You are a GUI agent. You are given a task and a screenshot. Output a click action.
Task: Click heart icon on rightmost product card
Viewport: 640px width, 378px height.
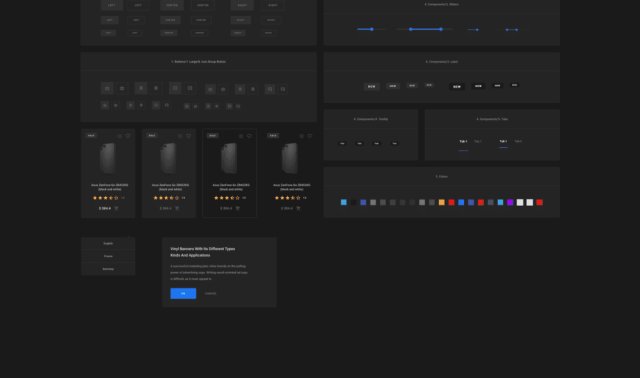point(310,136)
